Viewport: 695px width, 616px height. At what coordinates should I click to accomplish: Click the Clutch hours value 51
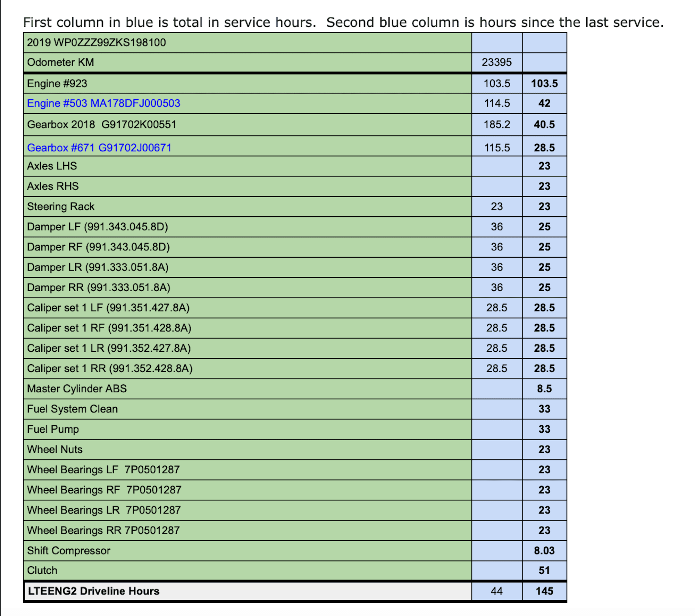pos(544,570)
